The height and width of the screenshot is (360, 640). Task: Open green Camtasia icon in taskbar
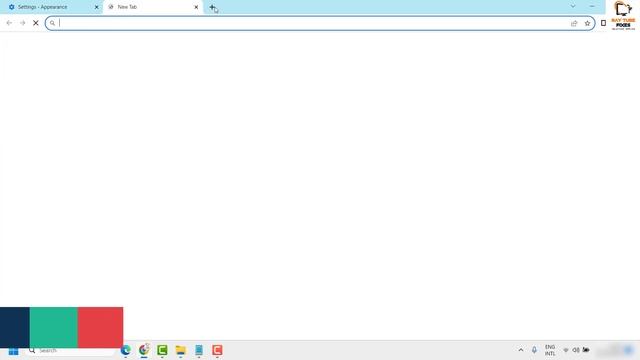[x=162, y=350]
